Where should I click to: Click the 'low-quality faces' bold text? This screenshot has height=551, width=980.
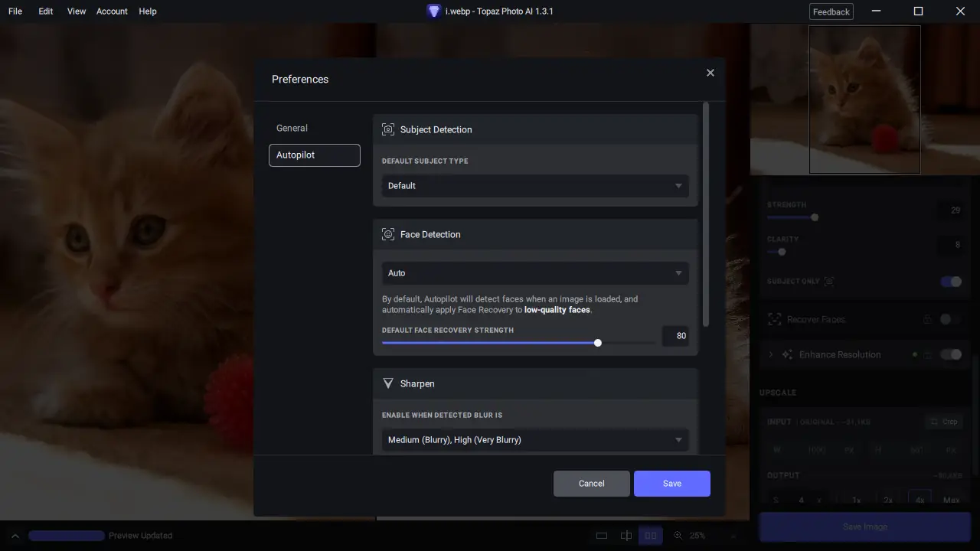[557, 310]
